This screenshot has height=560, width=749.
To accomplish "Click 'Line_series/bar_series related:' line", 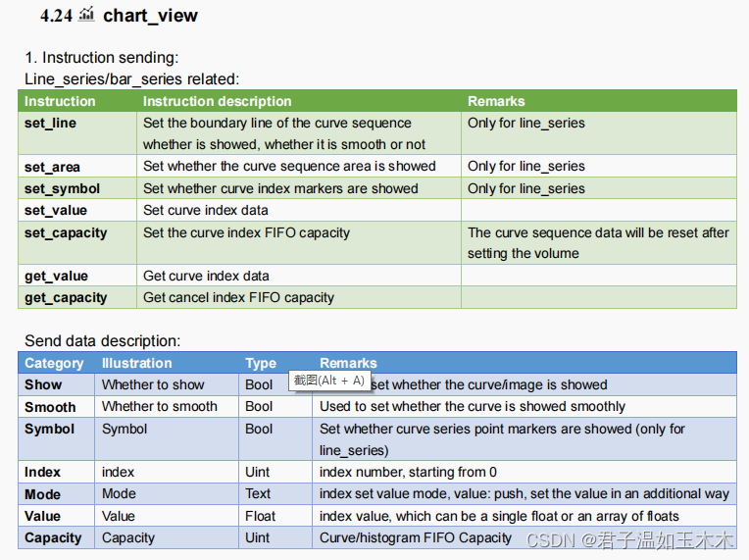I will coord(131,79).
